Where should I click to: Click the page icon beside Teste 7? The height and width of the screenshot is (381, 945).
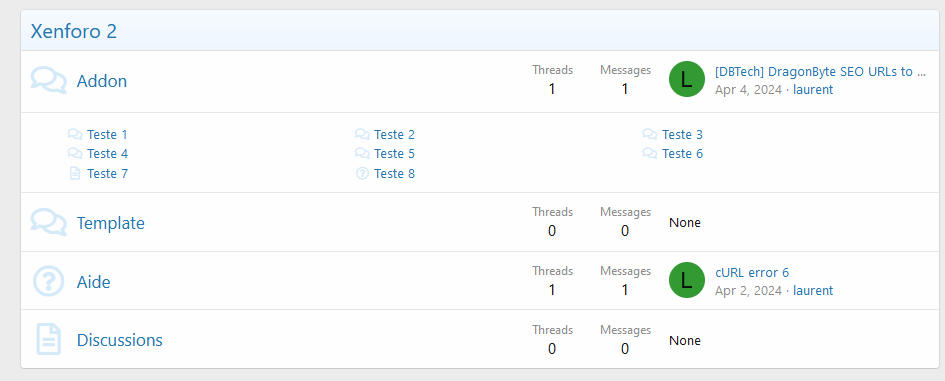(x=75, y=174)
